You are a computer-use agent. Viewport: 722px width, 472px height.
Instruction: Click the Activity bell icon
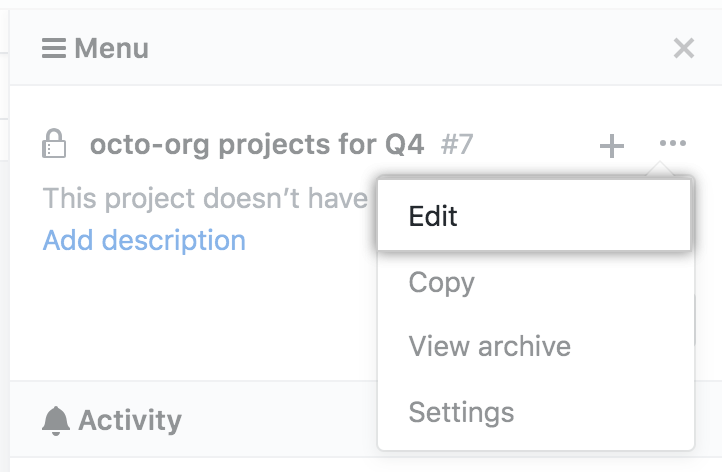[x=56, y=420]
